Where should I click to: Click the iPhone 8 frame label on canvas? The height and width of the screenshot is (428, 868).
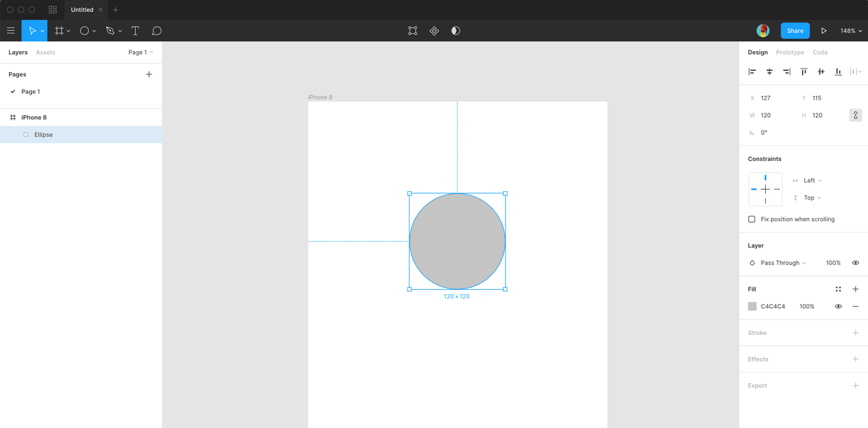click(320, 97)
